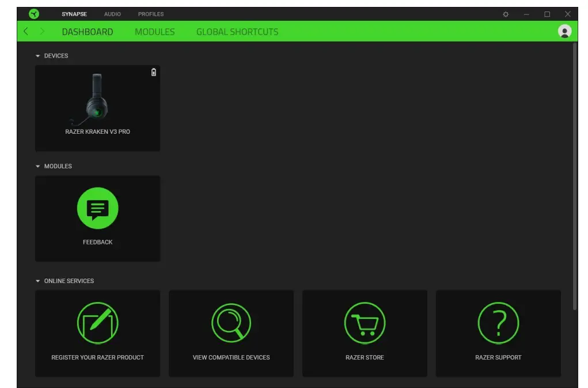This screenshot has height=388, width=588.
Task: Open the user account avatar
Action: [564, 31]
